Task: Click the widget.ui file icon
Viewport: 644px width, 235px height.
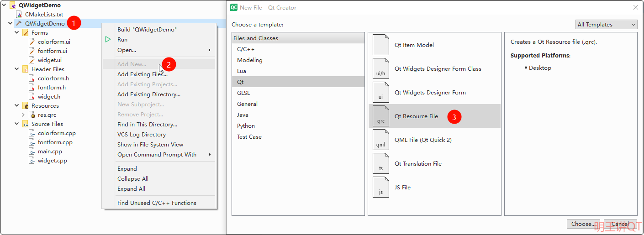Action: [32, 60]
